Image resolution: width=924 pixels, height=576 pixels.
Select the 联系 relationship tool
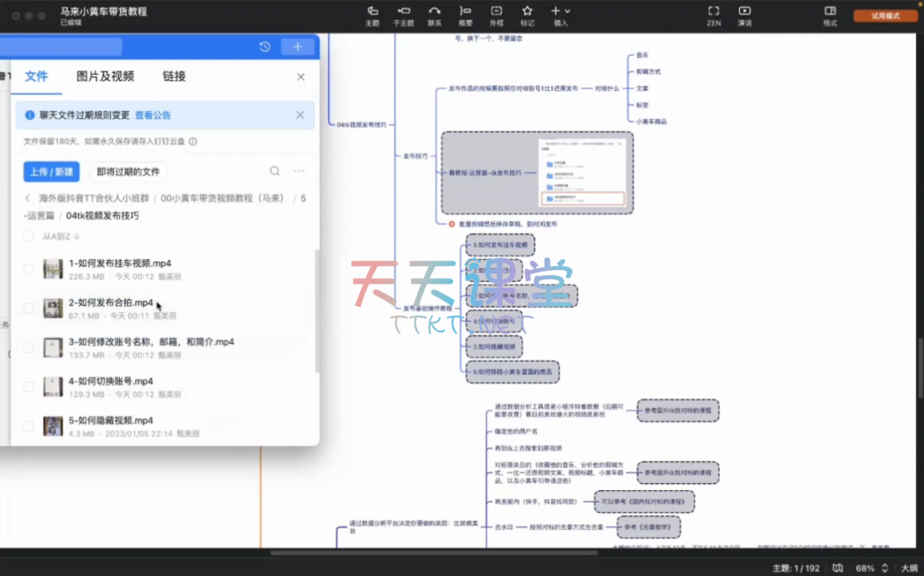click(x=434, y=14)
